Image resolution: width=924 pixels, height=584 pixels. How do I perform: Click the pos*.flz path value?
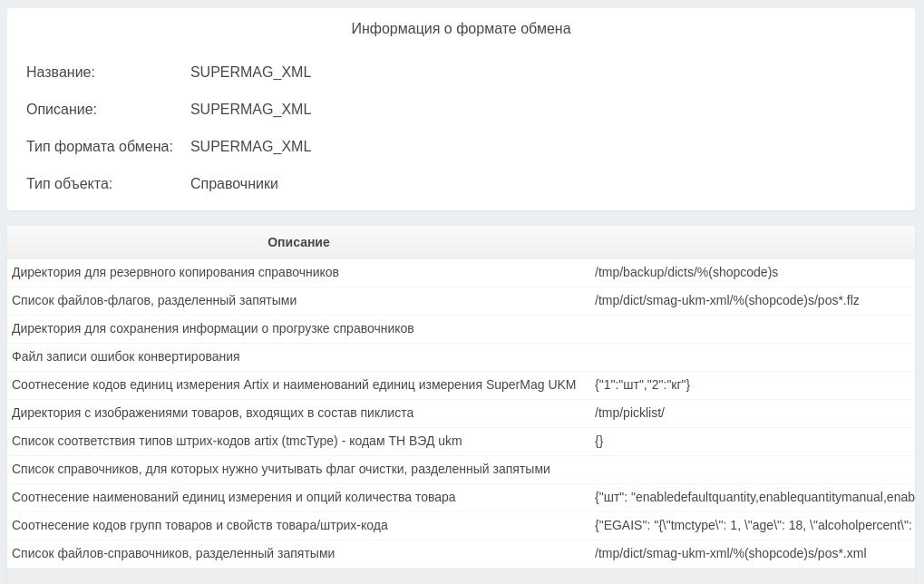(x=726, y=300)
